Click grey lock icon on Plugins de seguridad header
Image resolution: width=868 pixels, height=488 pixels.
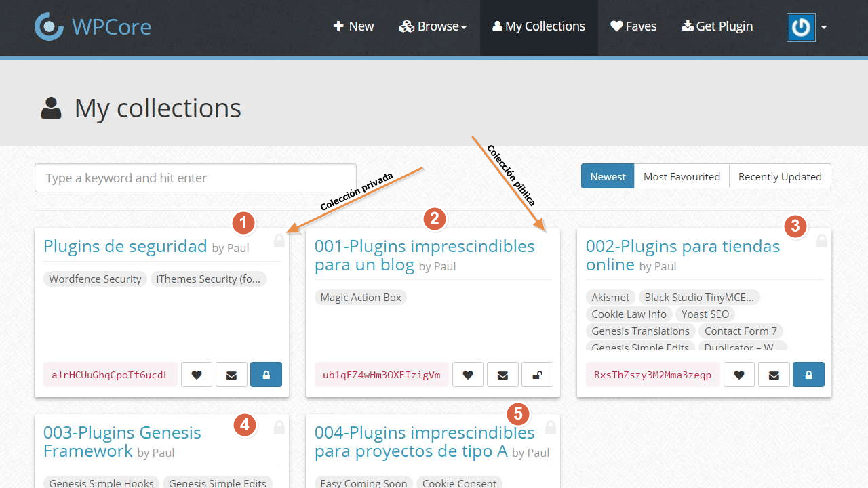click(x=279, y=241)
